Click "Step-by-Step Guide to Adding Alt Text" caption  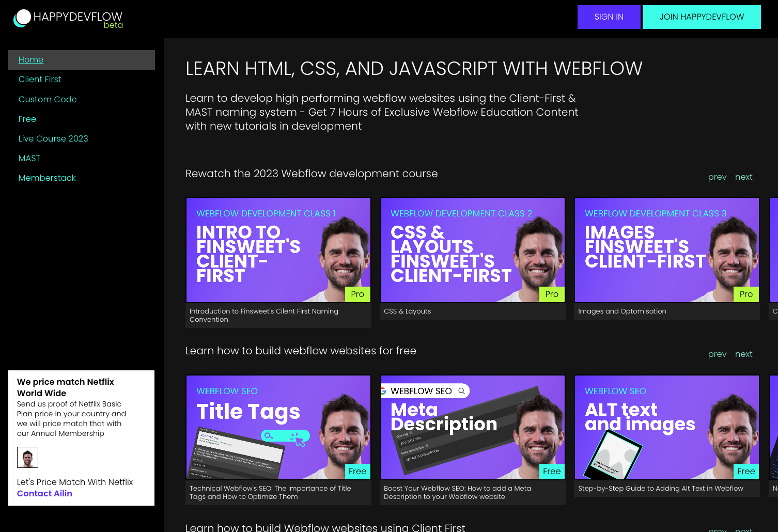click(x=661, y=488)
